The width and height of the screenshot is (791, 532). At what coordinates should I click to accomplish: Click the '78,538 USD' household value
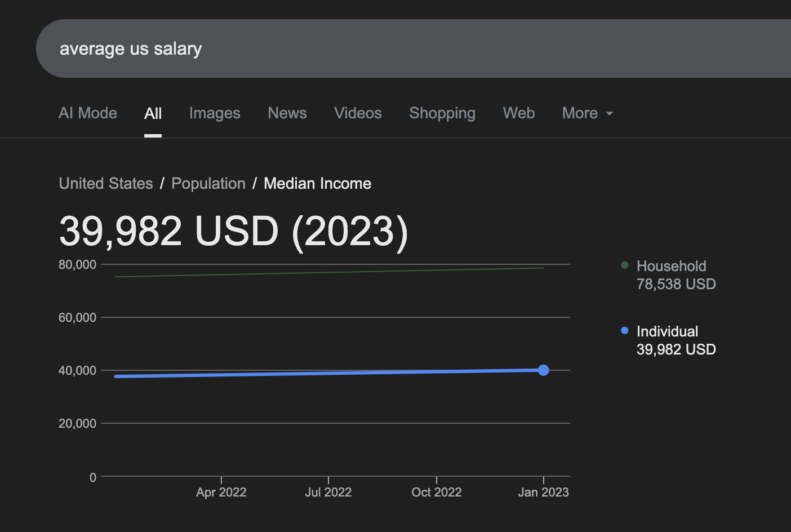coord(676,284)
